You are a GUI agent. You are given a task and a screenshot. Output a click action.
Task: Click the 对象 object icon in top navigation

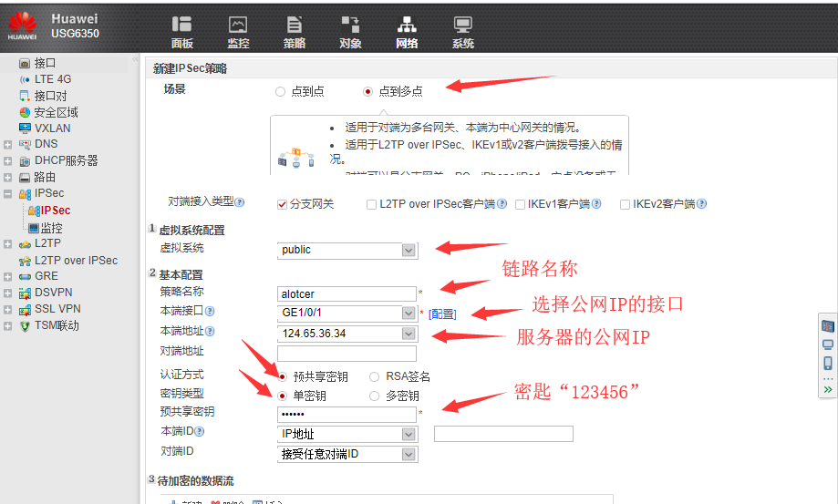350,32
